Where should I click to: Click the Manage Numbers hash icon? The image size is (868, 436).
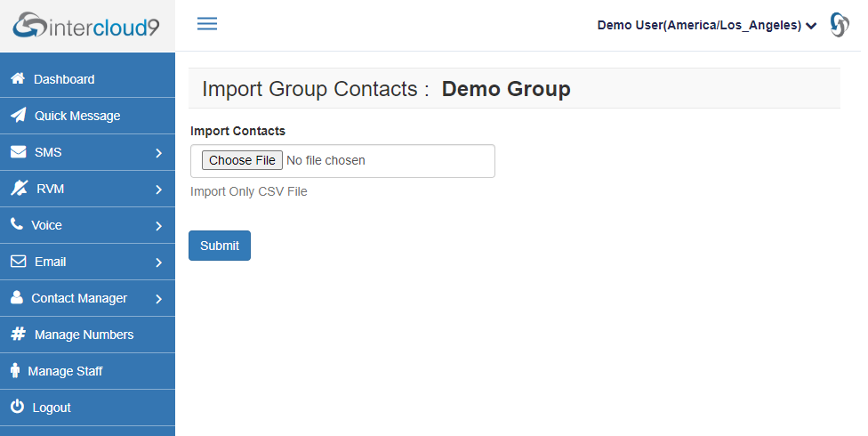[x=19, y=334]
